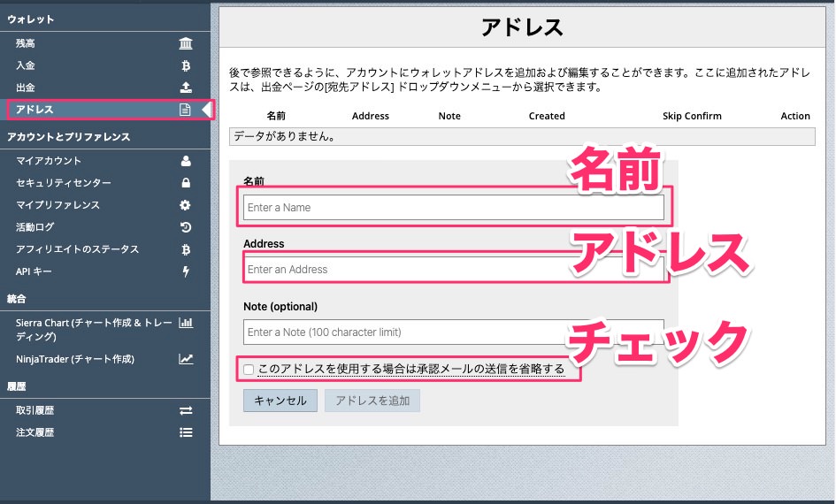
Task: Click the document icon beside アドレス
Action: click(186, 110)
